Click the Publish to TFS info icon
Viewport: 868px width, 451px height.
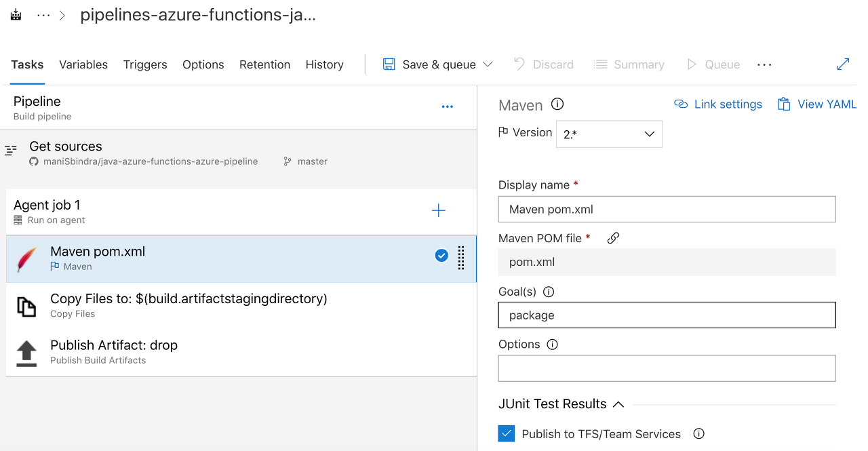tap(699, 434)
